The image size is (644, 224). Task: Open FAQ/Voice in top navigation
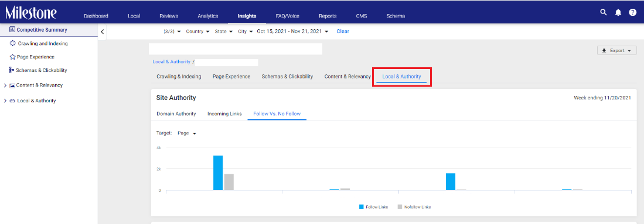click(288, 16)
